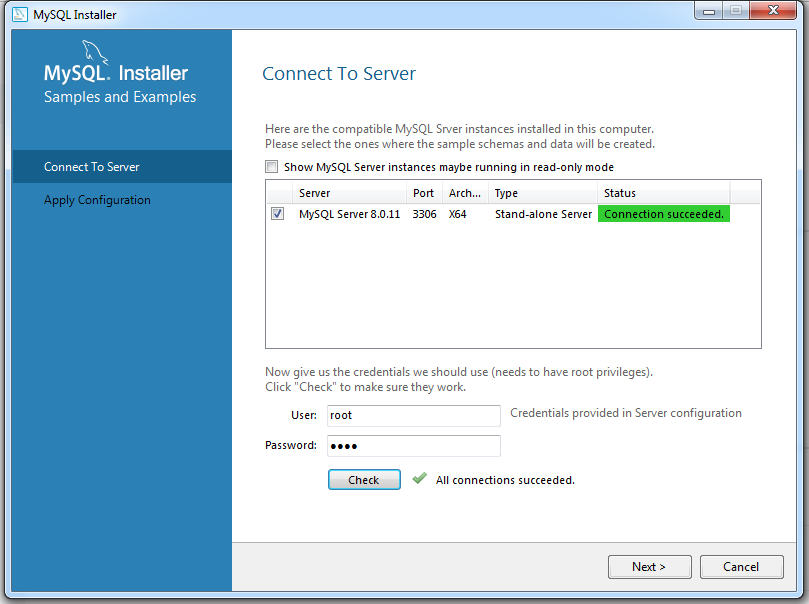Click the MySQL Installer title bar icon

pos(20,14)
